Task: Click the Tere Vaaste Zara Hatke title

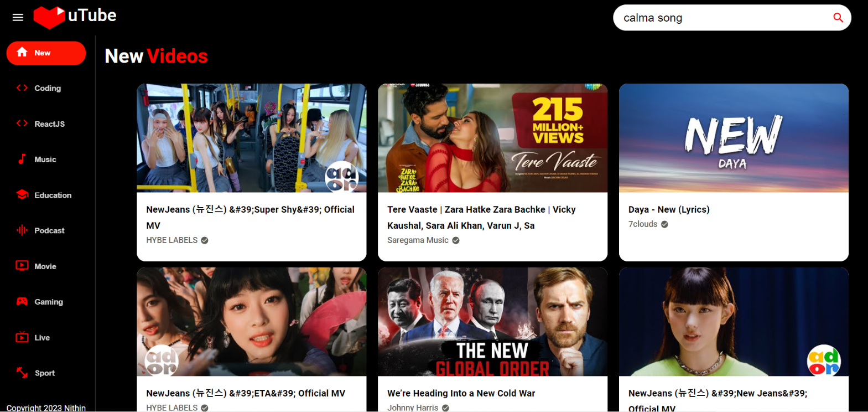Action: coord(482,218)
